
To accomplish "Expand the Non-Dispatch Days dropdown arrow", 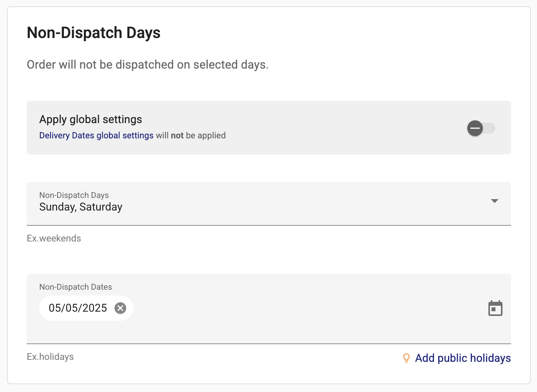I will click(x=495, y=201).
